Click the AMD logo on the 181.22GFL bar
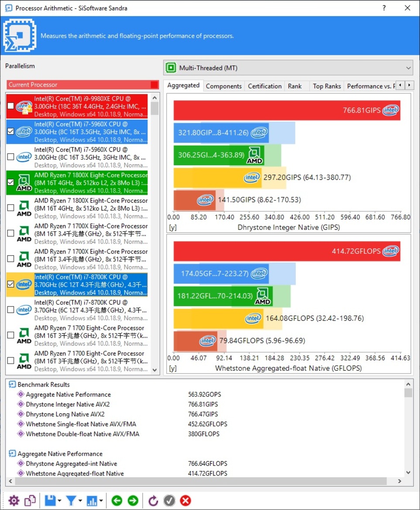 coord(263,296)
